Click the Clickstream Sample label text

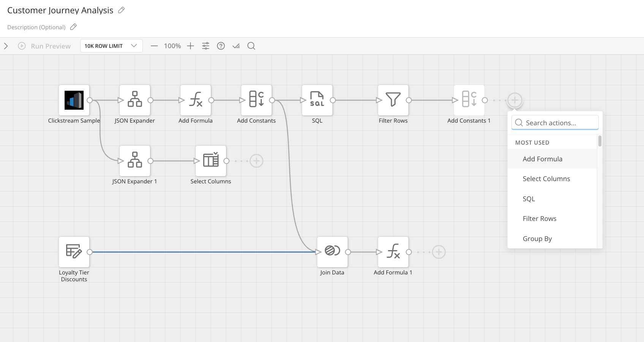[74, 121]
